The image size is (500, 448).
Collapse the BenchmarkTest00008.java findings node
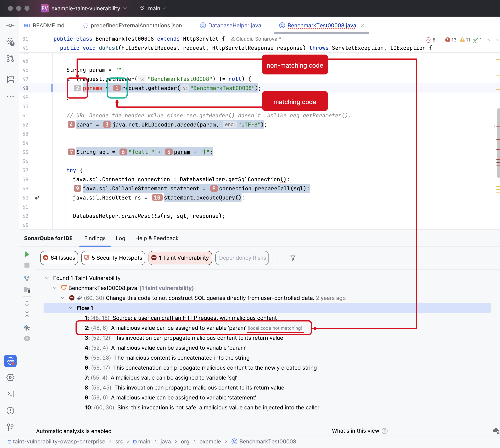point(55,288)
